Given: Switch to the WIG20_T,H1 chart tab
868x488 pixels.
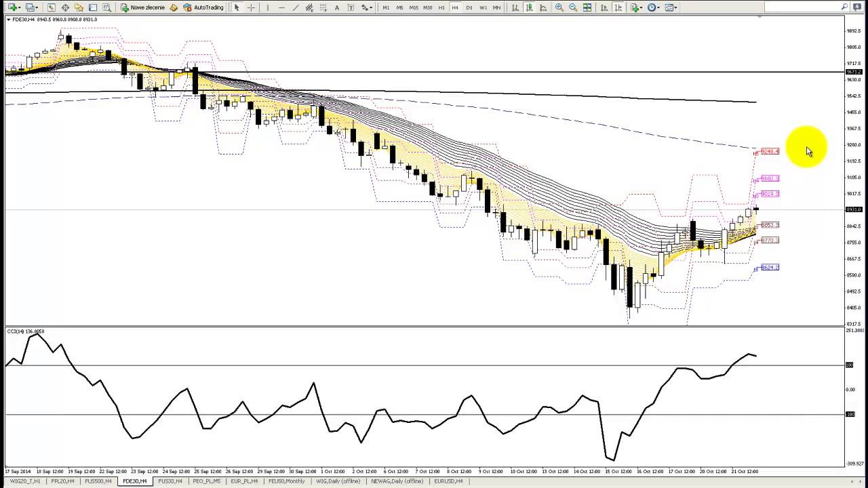Looking at the screenshot, I should [x=25, y=481].
